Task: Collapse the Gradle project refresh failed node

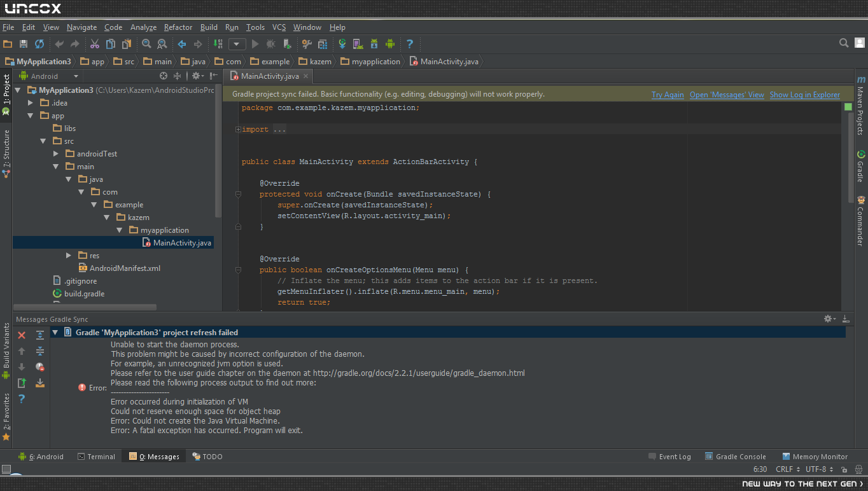Action: pyautogui.click(x=55, y=332)
